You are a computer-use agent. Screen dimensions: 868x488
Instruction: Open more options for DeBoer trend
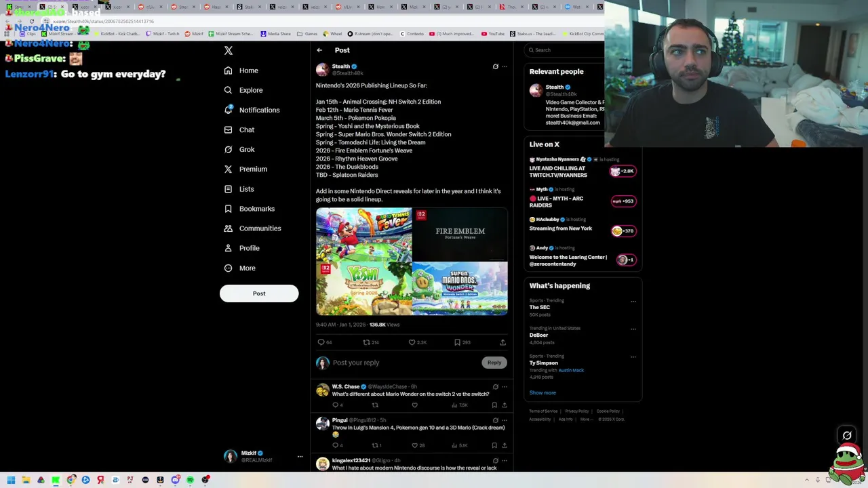633,329
